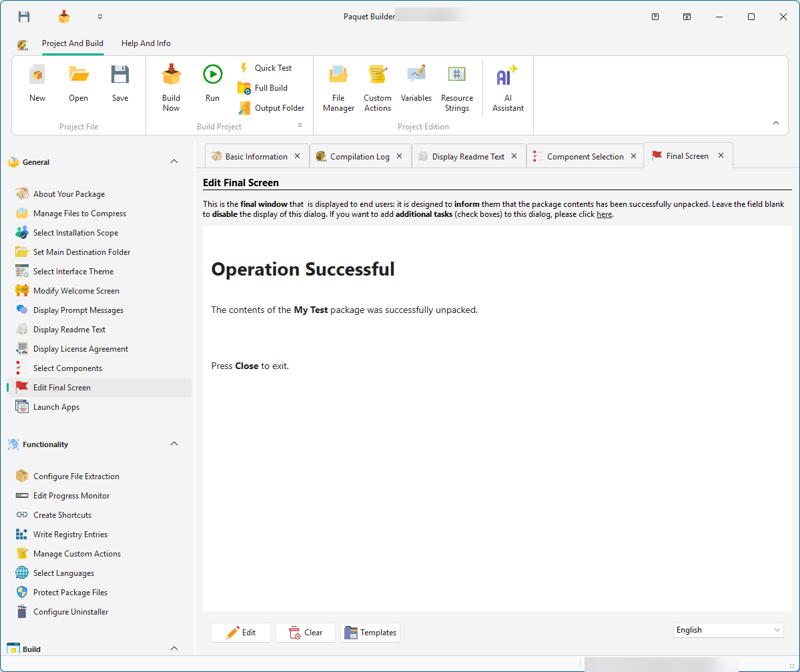This screenshot has width=800, height=672.
Task: Click the 'here' hyperlink in description
Action: coord(604,214)
